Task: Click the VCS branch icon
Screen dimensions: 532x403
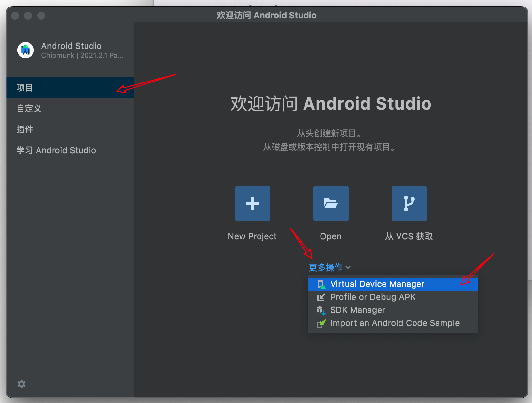Action: (x=409, y=203)
